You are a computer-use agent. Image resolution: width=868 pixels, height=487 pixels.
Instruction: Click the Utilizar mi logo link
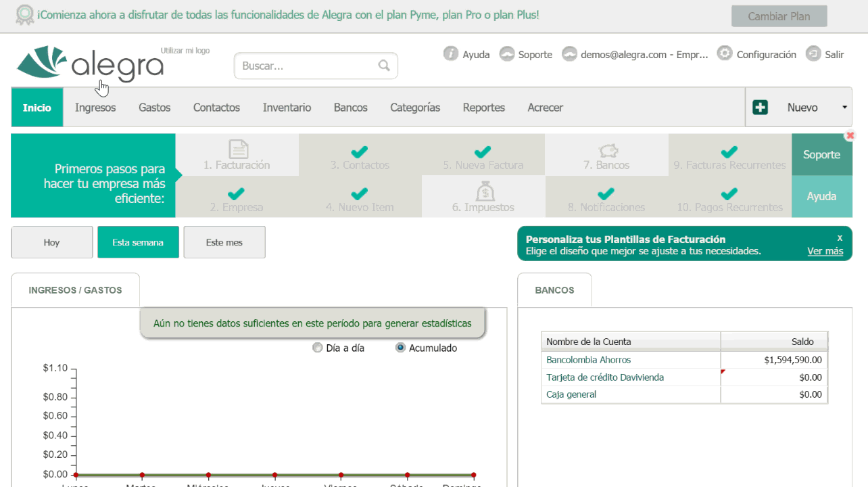click(185, 51)
